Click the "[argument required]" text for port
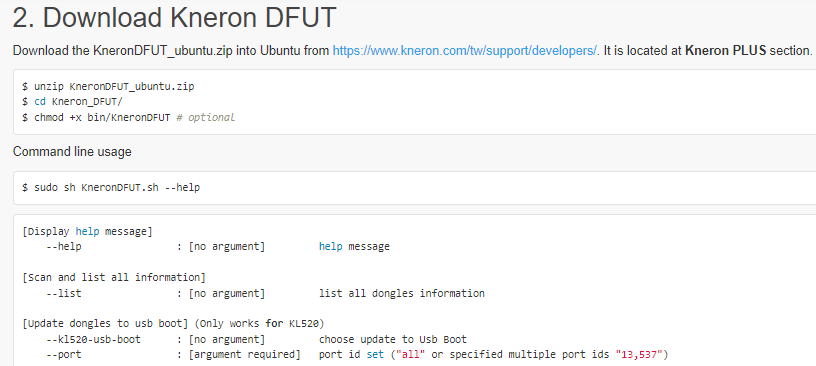This screenshot has width=816, height=366. tap(245, 355)
